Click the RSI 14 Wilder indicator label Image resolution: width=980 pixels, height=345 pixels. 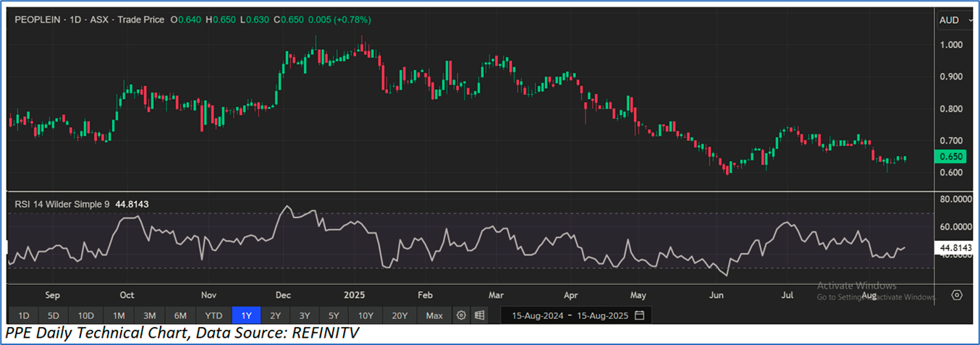(62, 204)
